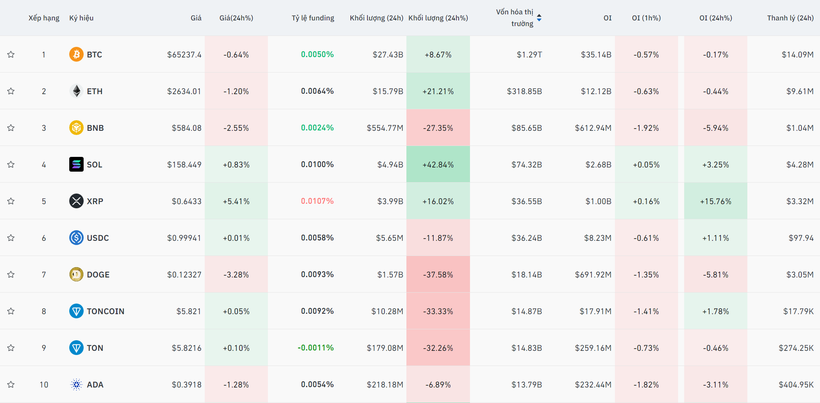
Task: Toggle favorite star for SOL row
Action: 11,164
